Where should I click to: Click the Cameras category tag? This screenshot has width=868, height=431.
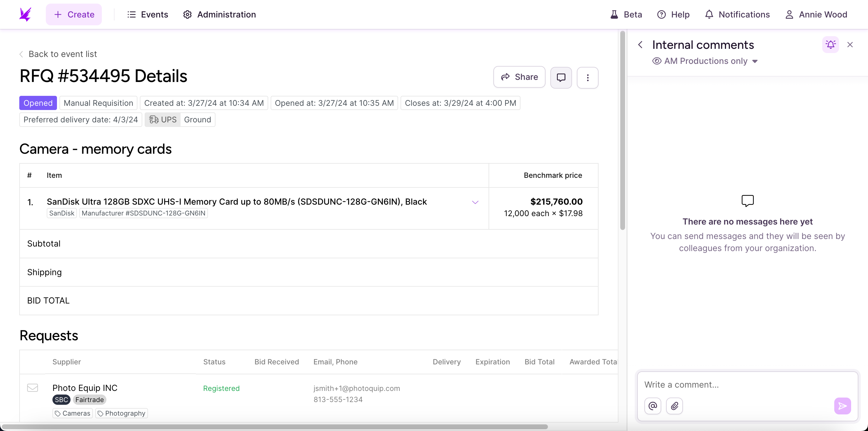(72, 413)
